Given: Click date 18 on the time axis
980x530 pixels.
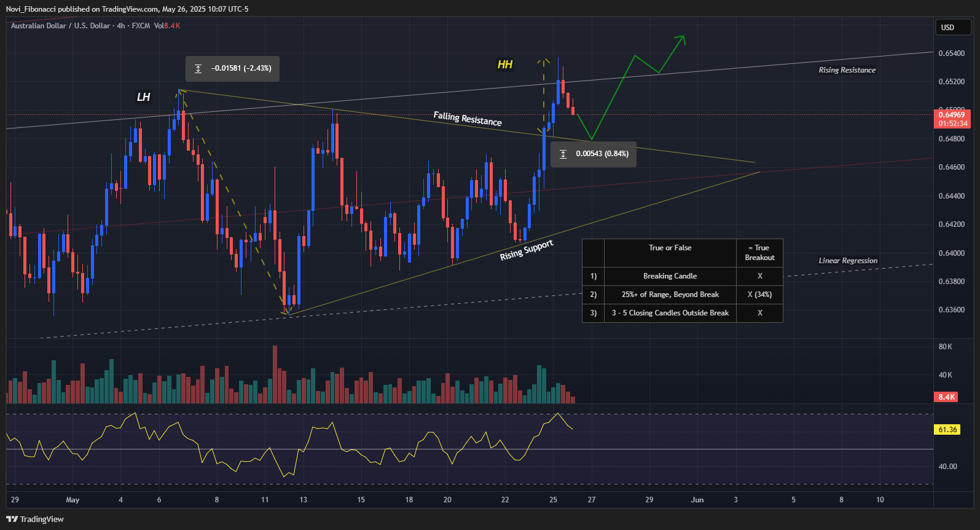Looking at the screenshot, I should tap(409, 500).
